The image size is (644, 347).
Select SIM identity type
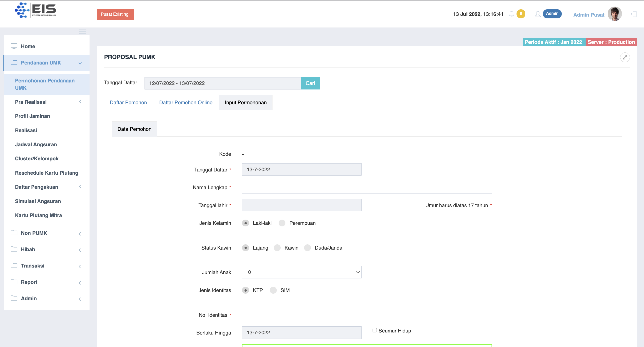pos(273,290)
